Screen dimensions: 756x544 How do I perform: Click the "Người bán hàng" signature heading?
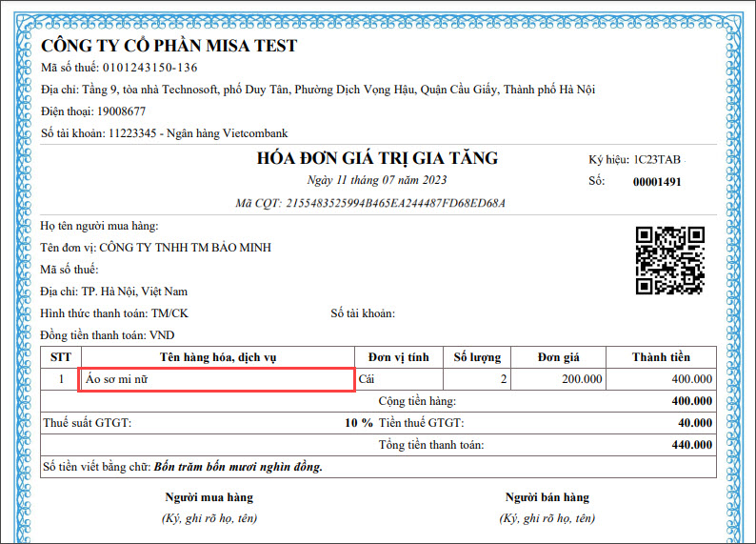(x=547, y=497)
